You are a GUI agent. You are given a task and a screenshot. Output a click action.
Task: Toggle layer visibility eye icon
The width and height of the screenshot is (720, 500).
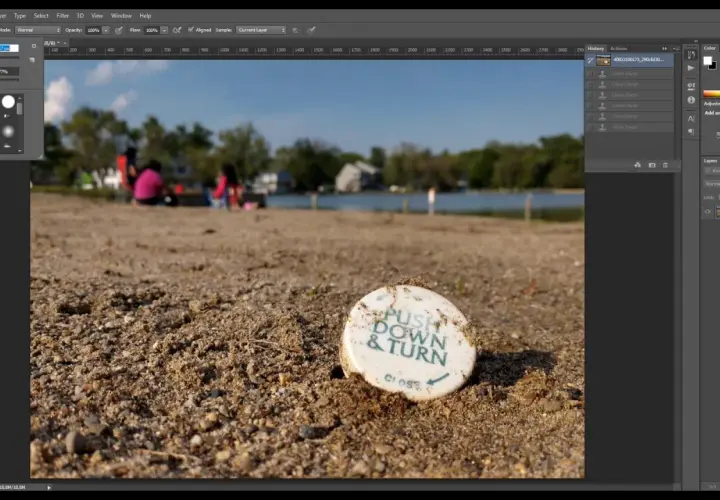coord(708,211)
